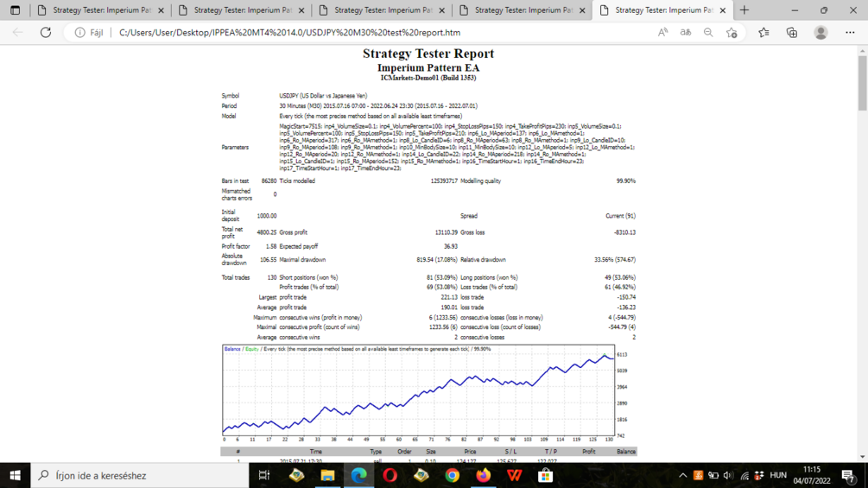The image size is (868, 488).
Task: Click total trades value 130
Action: [272, 277]
